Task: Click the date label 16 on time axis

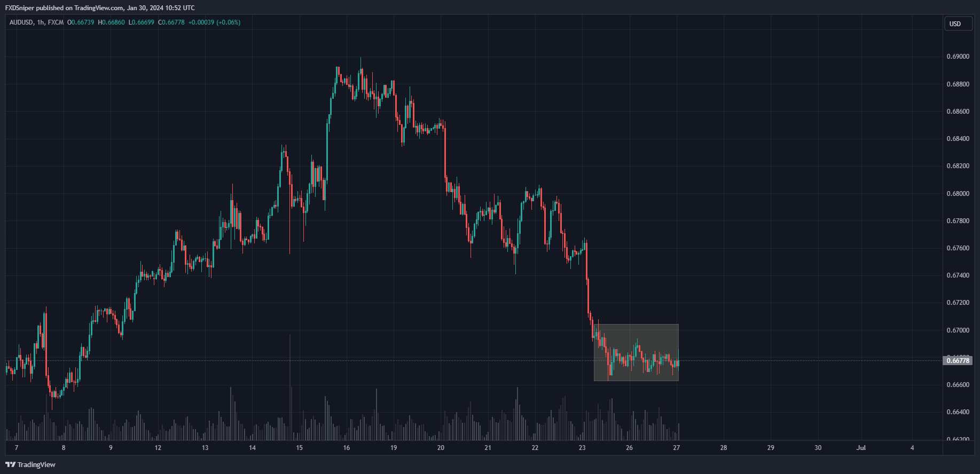Action: (x=347, y=448)
